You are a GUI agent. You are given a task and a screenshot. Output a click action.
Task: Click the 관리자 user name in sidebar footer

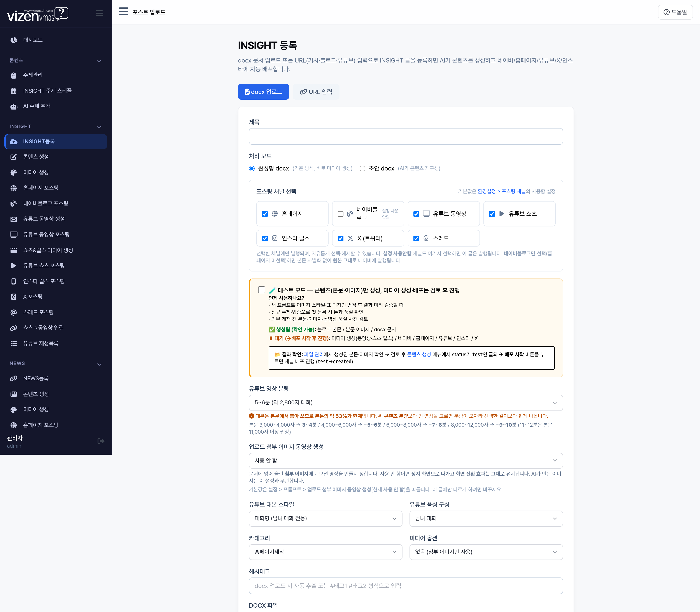(15, 438)
